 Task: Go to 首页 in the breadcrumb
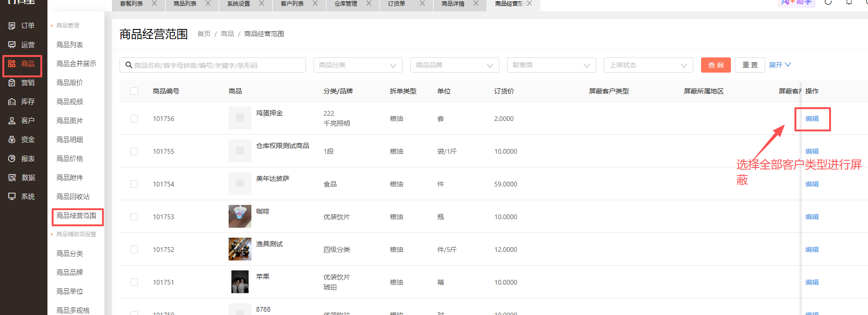(204, 34)
